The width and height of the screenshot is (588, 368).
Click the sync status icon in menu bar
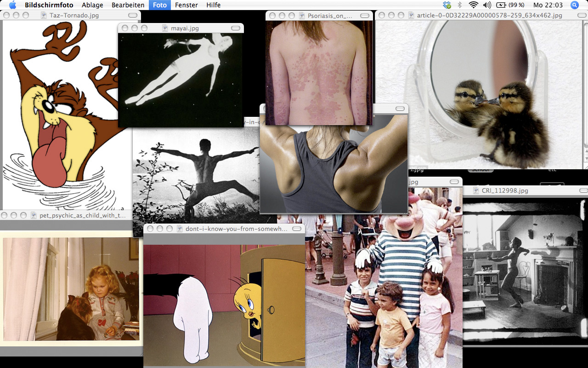click(x=447, y=5)
